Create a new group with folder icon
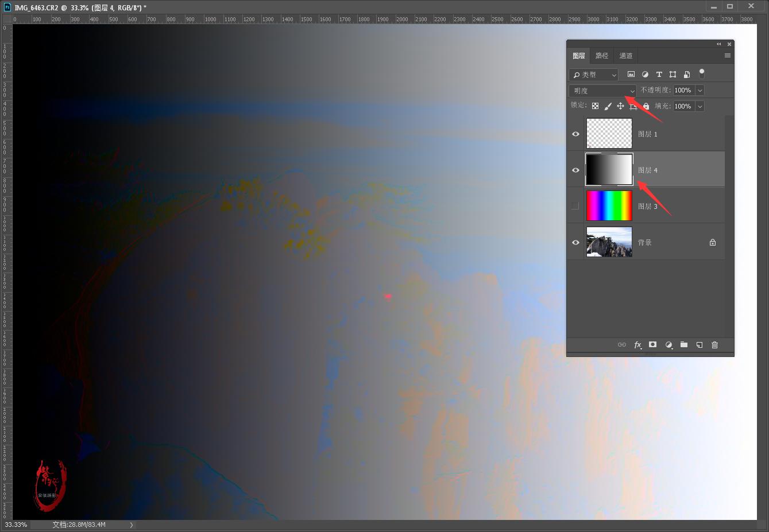This screenshot has height=532, width=769. 684,345
